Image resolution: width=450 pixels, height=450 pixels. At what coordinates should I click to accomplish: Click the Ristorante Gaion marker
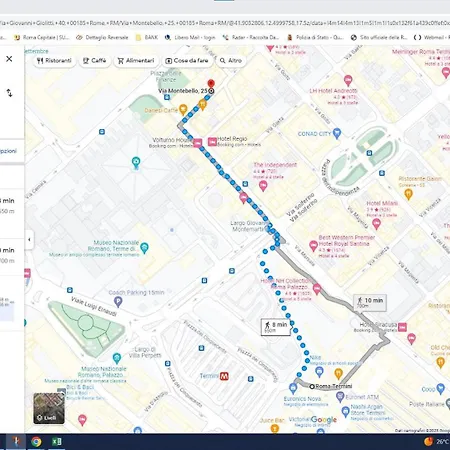408,193
